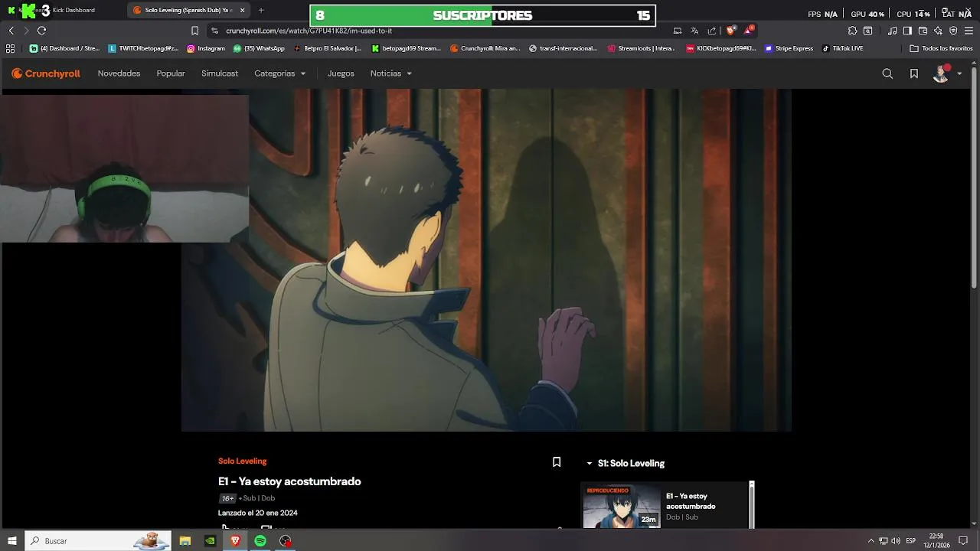Close the Solo Leveling tab

[x=243, y=10]
